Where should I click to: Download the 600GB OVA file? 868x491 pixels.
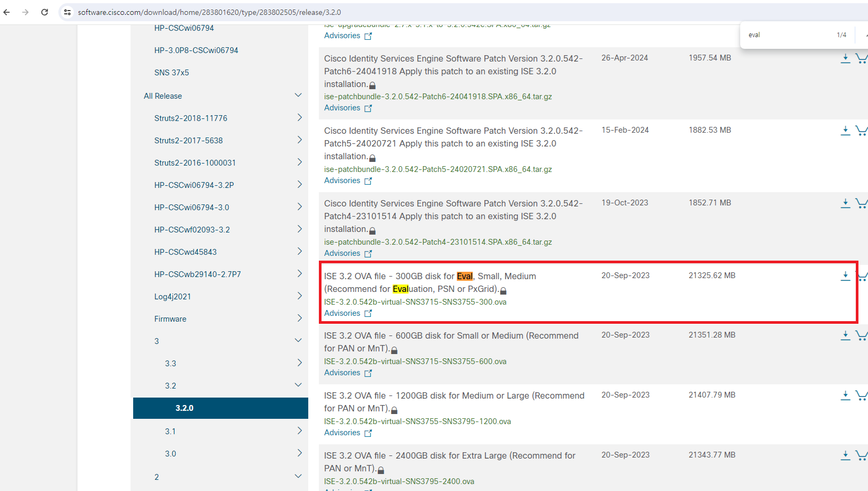(845, 335)
